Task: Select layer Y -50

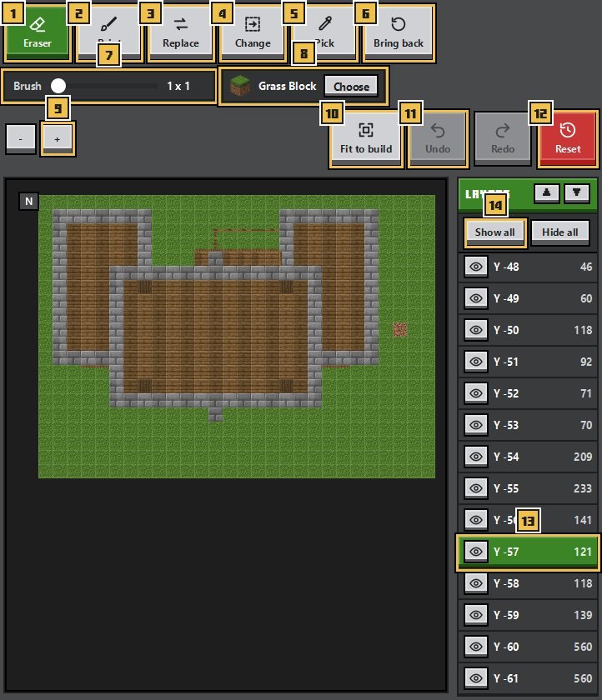Action: [528, 330]
